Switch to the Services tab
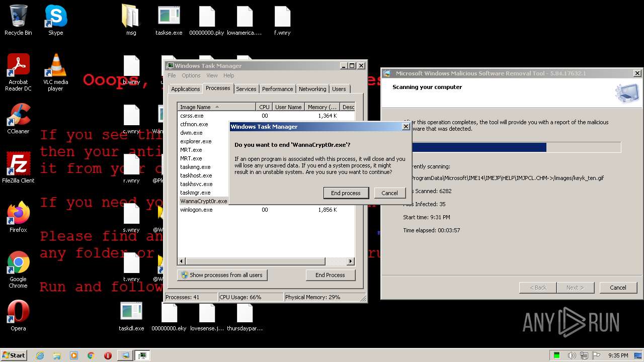This screenshot has height=362, width=644. tap(246, 89)
